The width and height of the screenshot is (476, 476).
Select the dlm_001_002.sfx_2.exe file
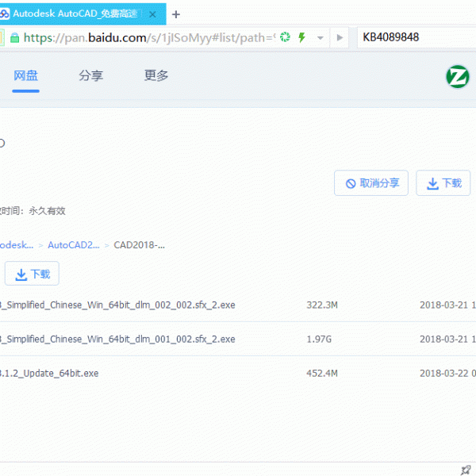click(x=117, y=339)
